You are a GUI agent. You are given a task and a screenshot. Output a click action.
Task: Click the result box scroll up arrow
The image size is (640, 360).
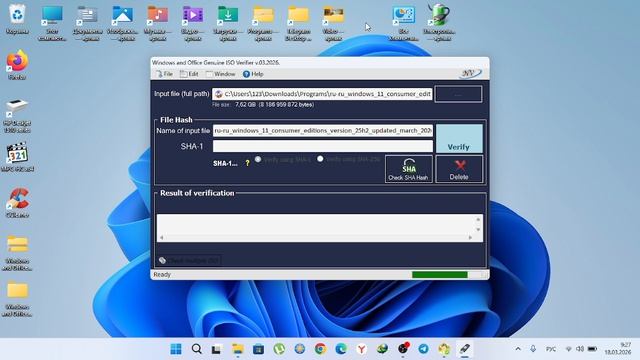coord(478,220)
